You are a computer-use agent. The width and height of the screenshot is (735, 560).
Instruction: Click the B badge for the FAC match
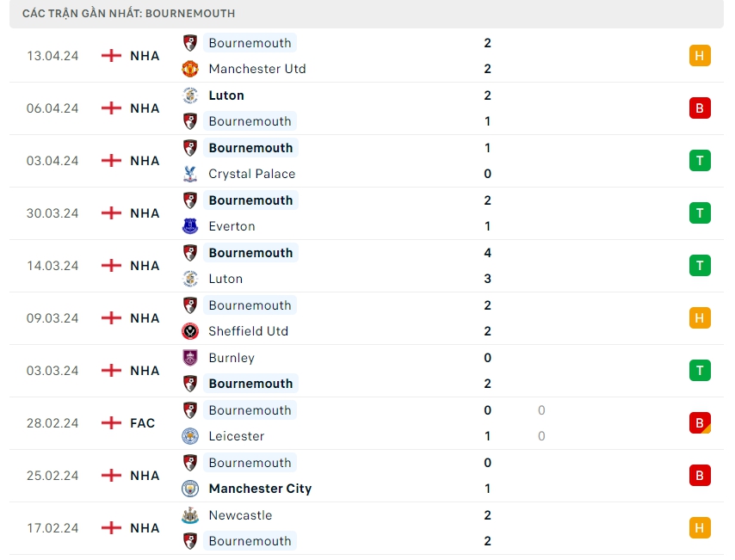700,423
